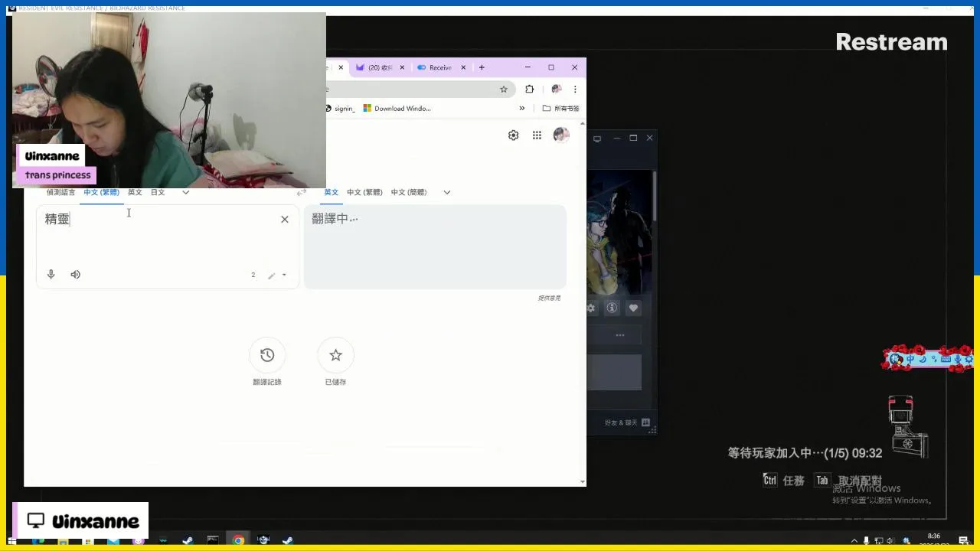Select 中文 (繁體) as the source language
Screen dimensions: 980x551
102,192
